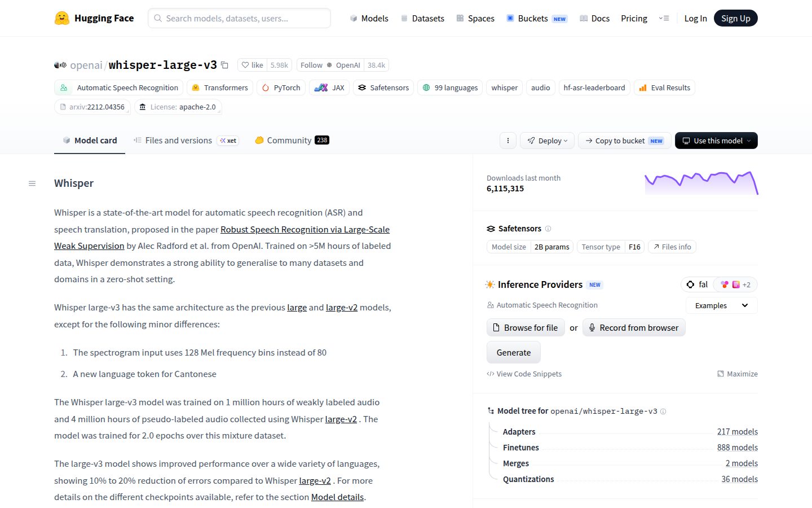The height and width of the screenshot is (508, 812).
Task: Select the 99 languages tag
Action: [450, 87]
